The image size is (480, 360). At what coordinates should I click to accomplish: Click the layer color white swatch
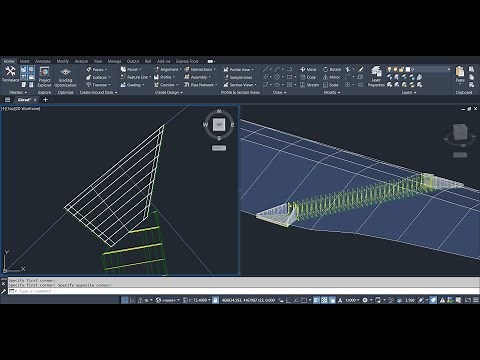[x=408, y=69]
